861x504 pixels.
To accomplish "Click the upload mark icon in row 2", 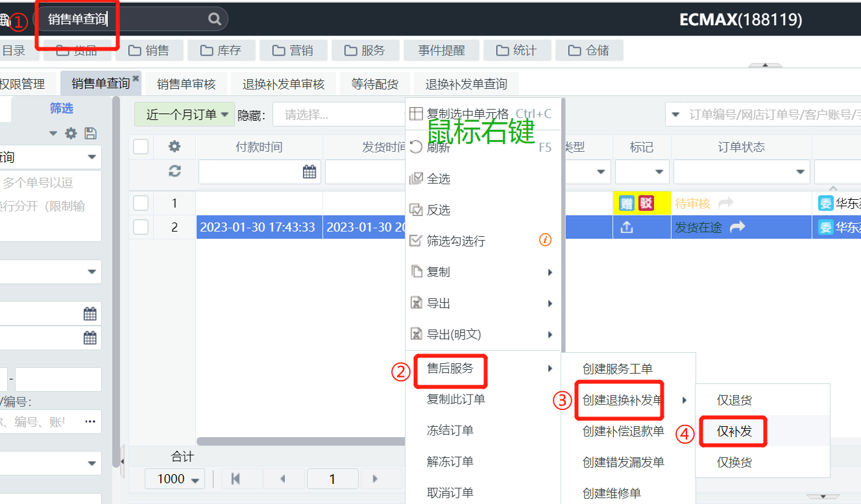I will click(627, 227).
